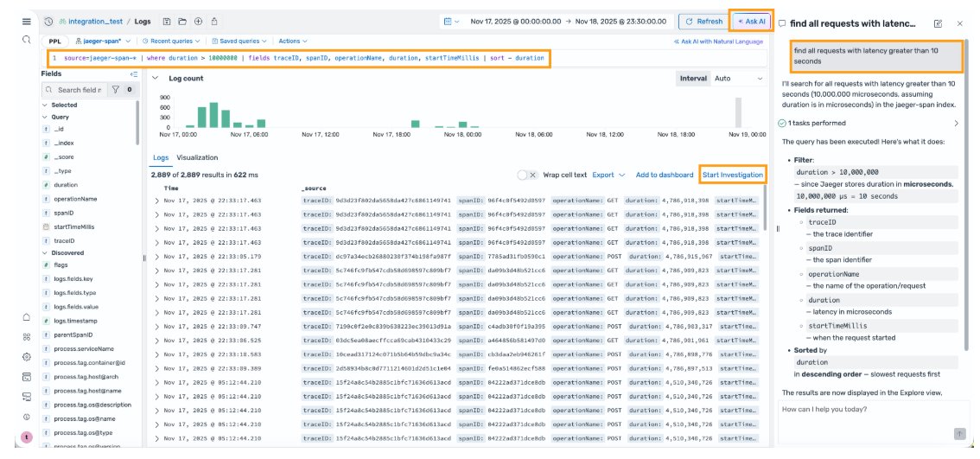Expand the 22:33:09.747 log row
The image size is (980, 459).
[157, 327]
